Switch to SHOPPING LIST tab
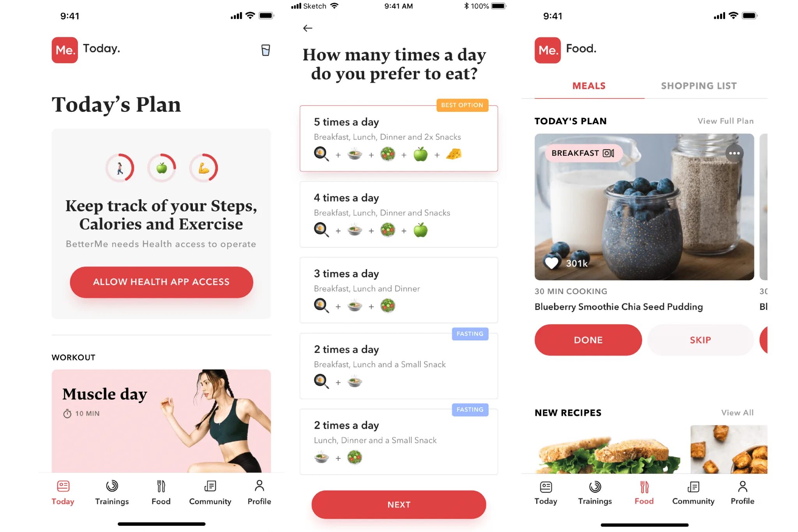The image size is (798, 532). click(699, 86)
